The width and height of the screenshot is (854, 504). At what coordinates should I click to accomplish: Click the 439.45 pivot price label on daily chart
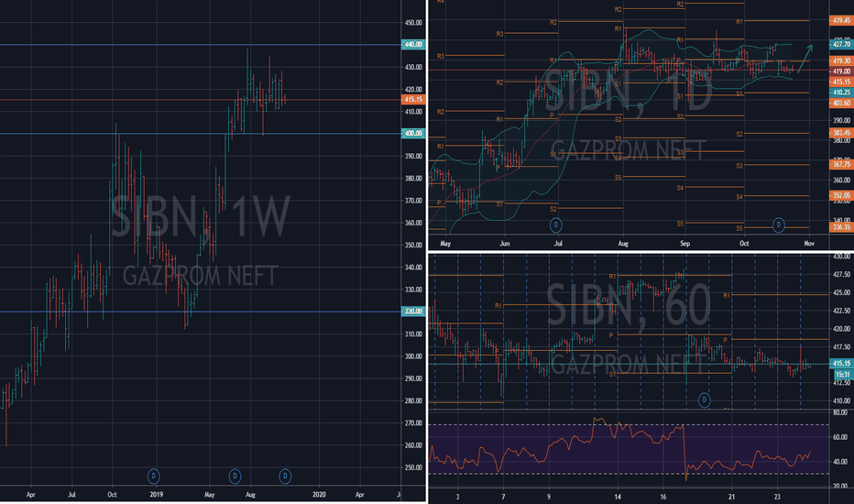coord(841,21)
